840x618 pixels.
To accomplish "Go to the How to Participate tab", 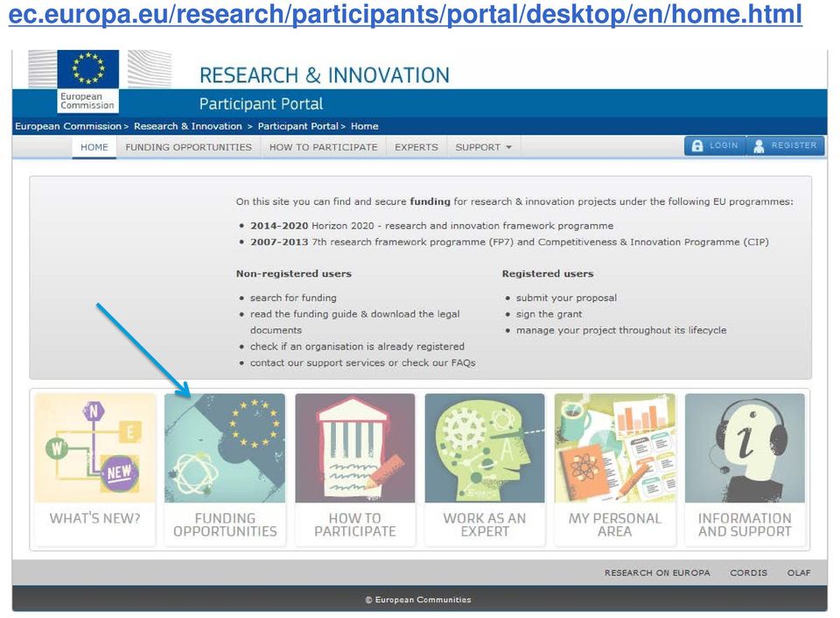I will (324, 147).
